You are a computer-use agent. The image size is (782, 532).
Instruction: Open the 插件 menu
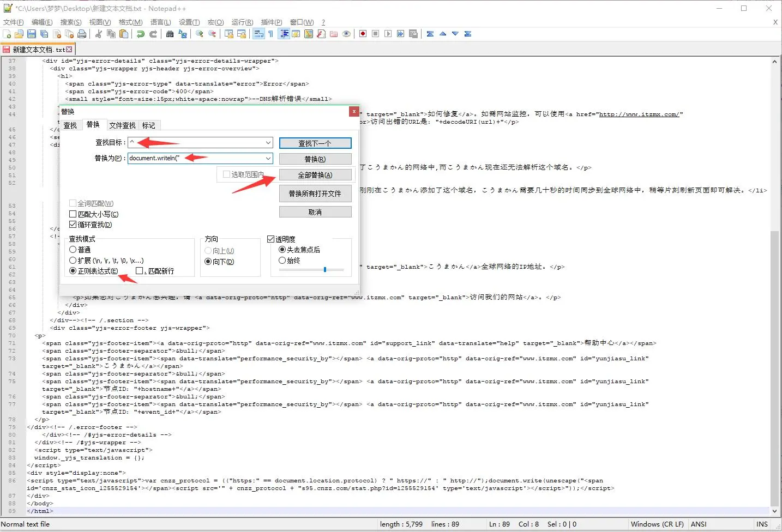pyautogui.click(x=272, y=22)
